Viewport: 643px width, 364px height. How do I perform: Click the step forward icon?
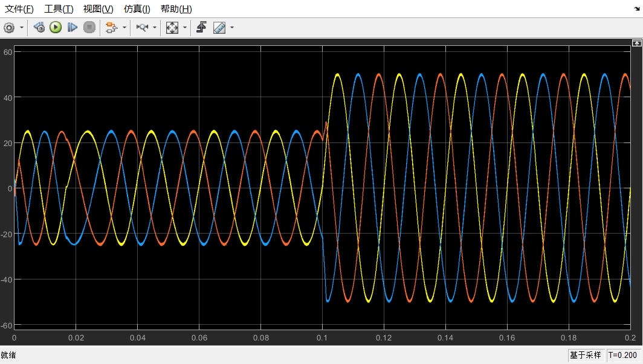(x=72, y=27)
